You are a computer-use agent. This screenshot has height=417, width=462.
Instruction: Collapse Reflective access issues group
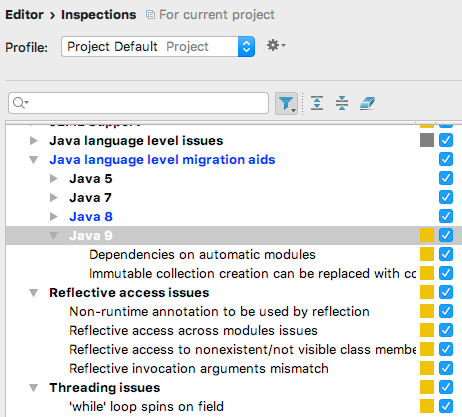pos(34,293)
